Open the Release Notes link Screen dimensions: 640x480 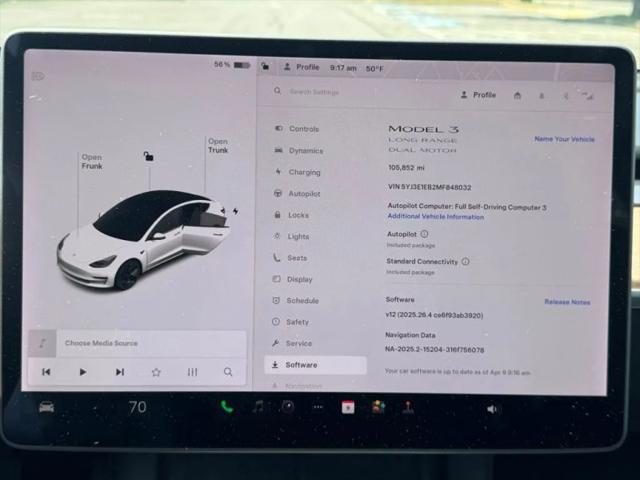567,302
